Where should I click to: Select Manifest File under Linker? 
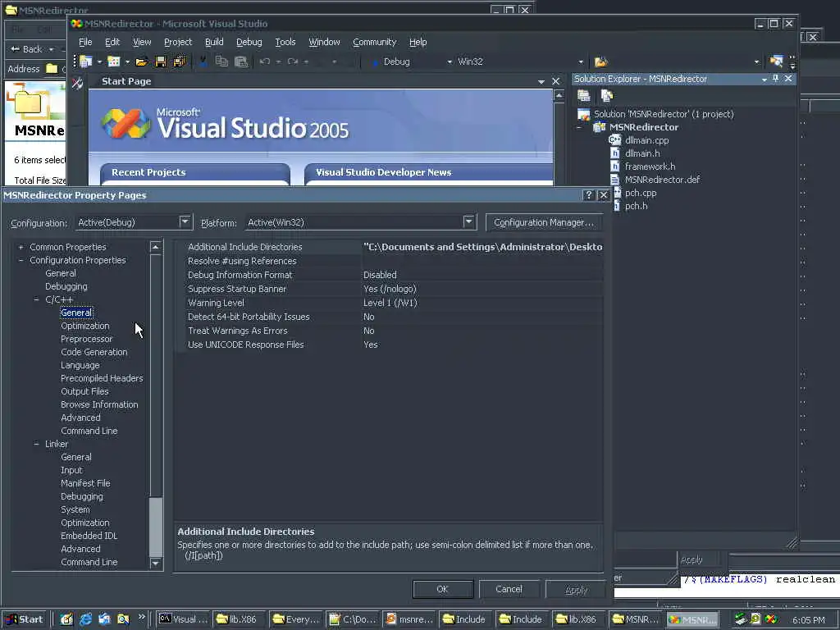[x=85, y=483]
